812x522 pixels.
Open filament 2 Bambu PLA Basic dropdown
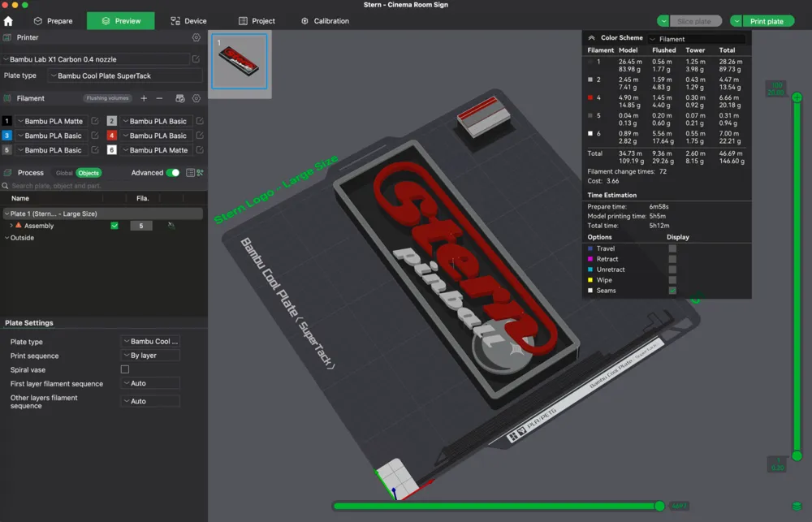156,121
